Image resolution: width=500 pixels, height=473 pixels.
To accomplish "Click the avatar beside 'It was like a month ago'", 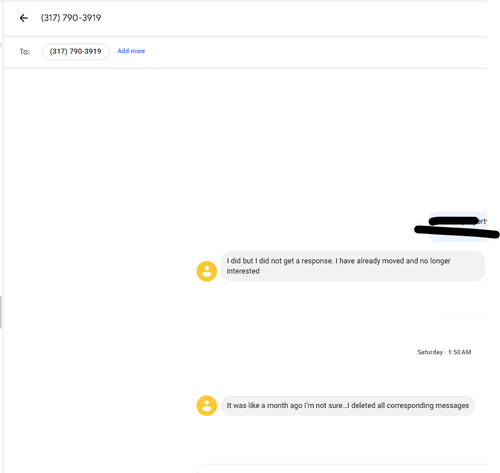I will [x=207, y=406].
